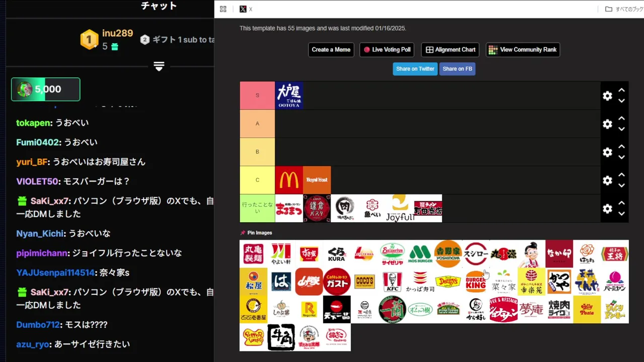
Task: Move 行ったことない row up with arrow
Action: (x=621, y=203)
